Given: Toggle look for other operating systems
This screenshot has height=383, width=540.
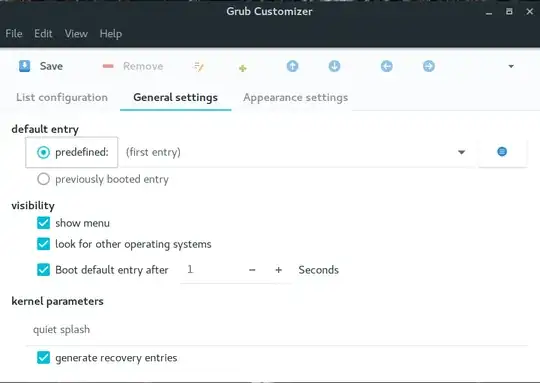Looking at the screenshot, I should [43, 244].
